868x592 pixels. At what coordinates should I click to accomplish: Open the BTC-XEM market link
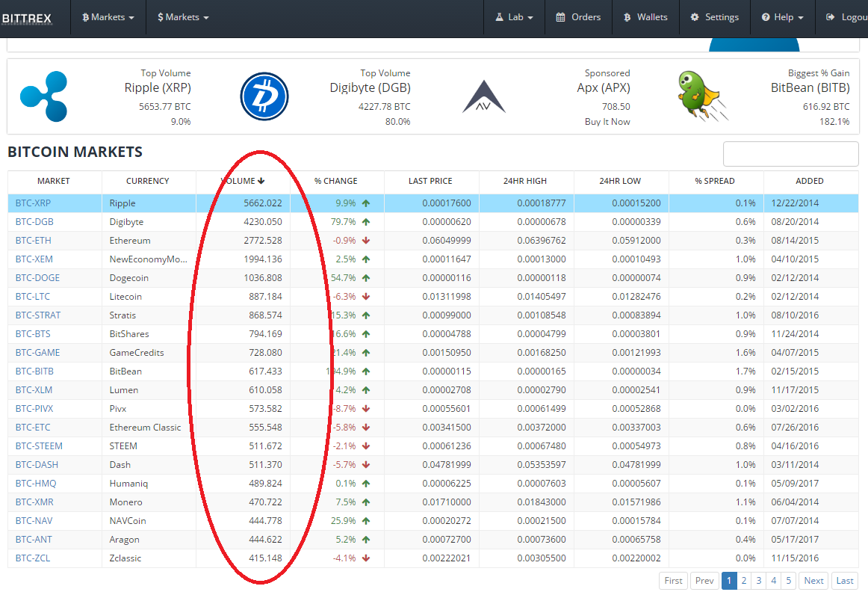click(x=34, y=259)
